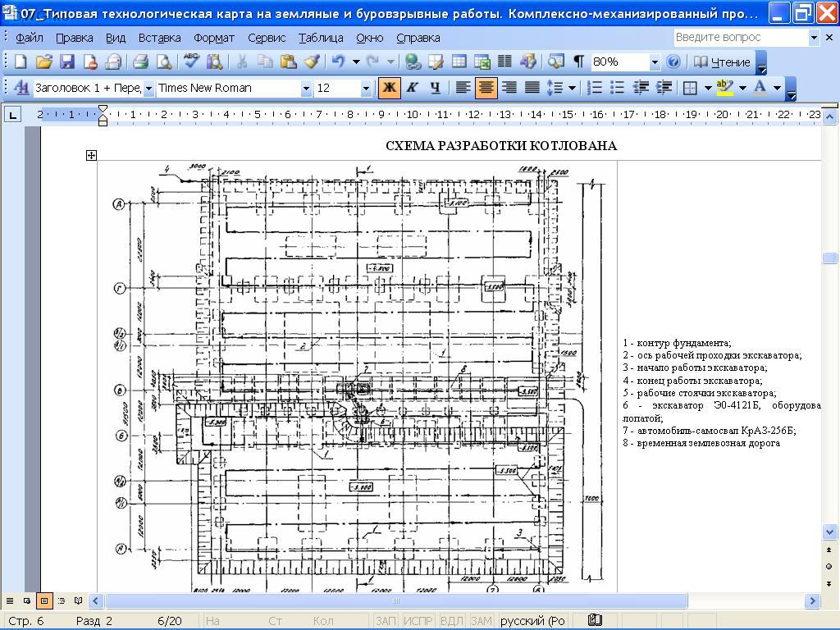This screenshot has height=630, width=840.
Task: Click the table move handle above drawing
Action: tap(91, 155)
